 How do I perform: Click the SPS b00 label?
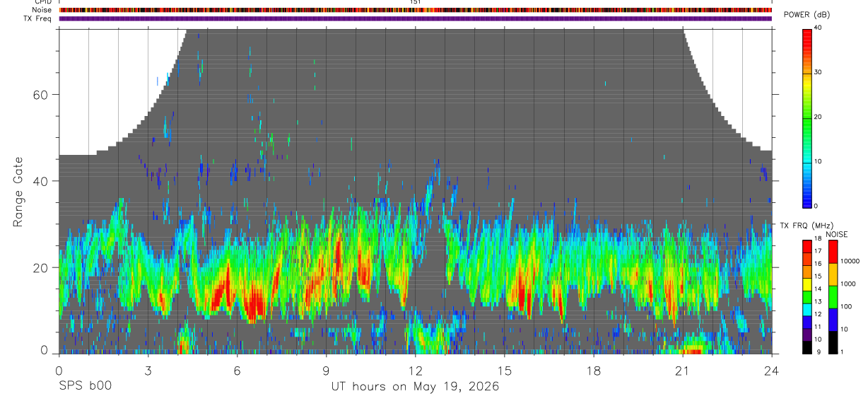(x=83, y=386)
